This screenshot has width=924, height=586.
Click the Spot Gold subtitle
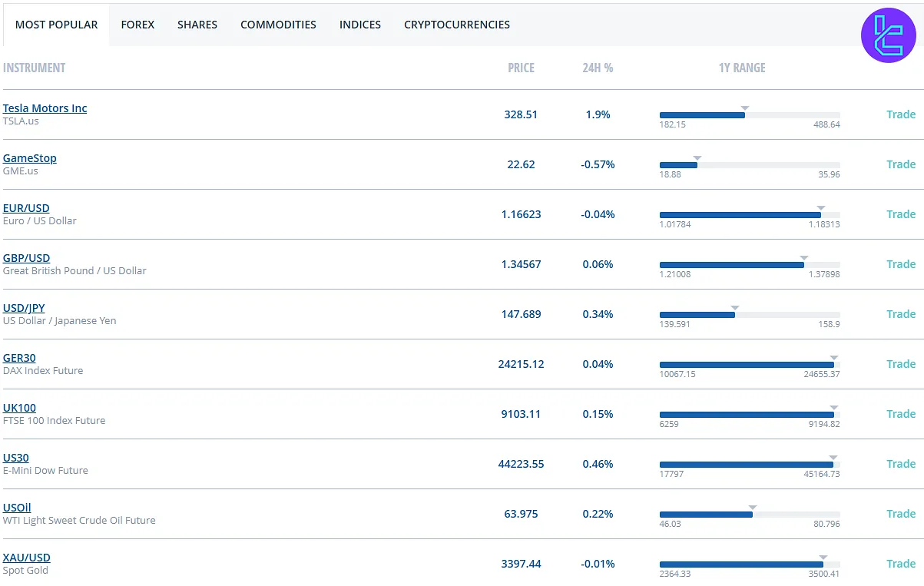(x=25, y=571)
